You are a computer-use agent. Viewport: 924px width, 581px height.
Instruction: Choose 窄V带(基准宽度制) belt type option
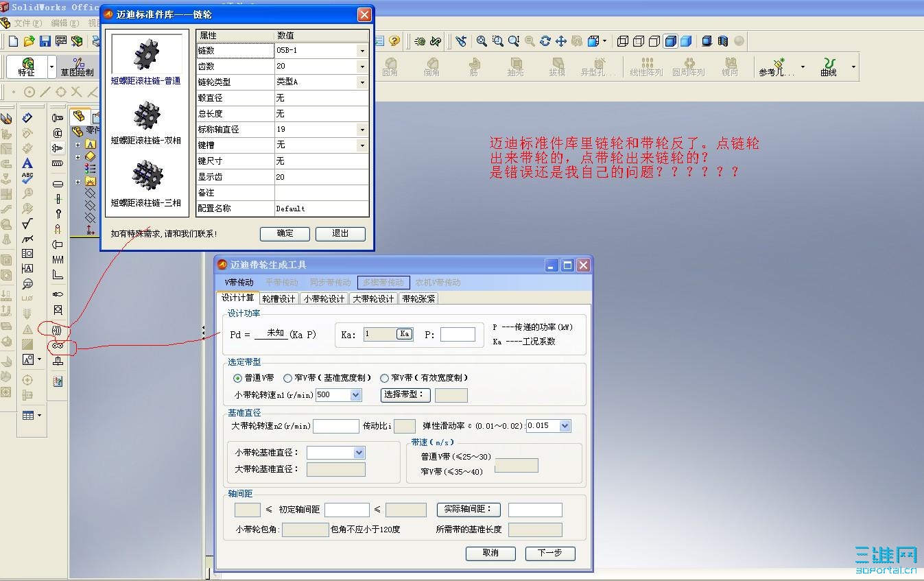pyautogui.click(x=287, y=378)
